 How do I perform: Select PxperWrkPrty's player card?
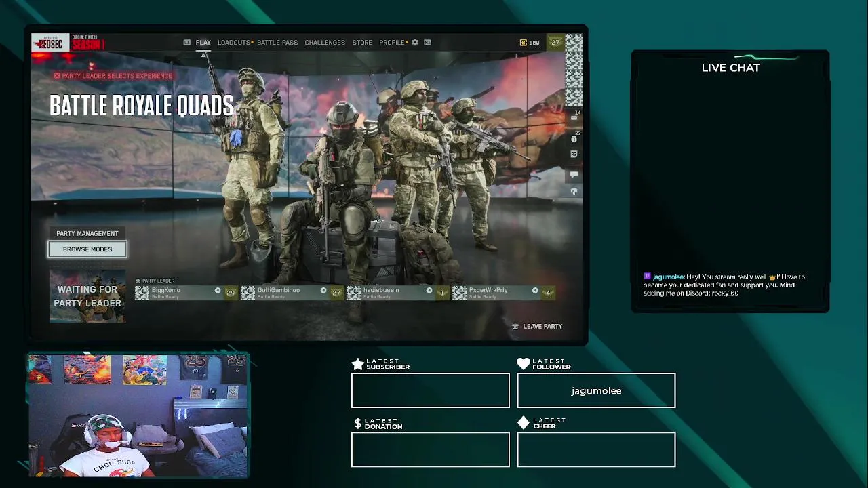tap(502, 293)
